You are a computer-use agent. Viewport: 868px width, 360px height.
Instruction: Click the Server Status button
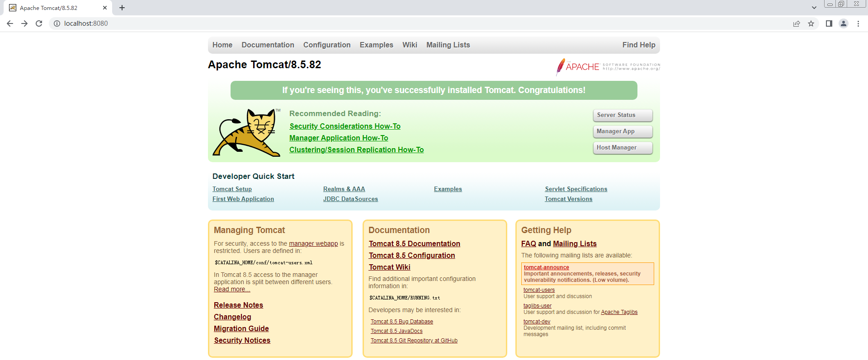623,115
